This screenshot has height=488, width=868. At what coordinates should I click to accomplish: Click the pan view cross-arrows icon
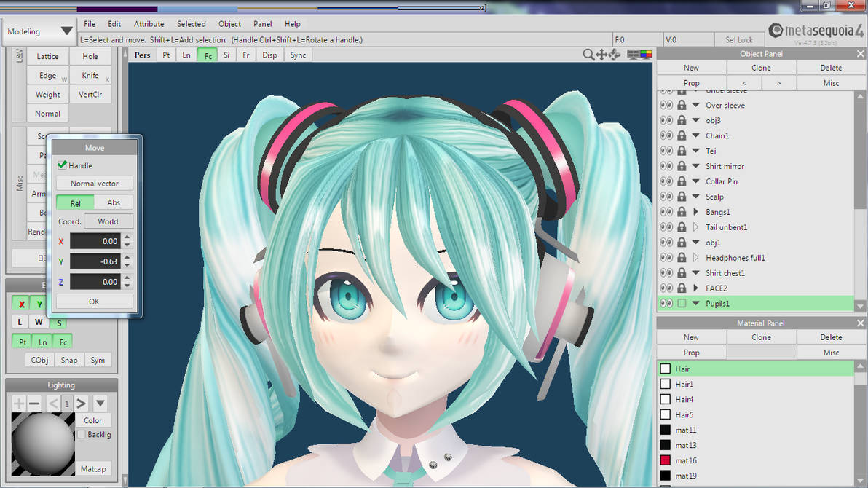point(601,55)
